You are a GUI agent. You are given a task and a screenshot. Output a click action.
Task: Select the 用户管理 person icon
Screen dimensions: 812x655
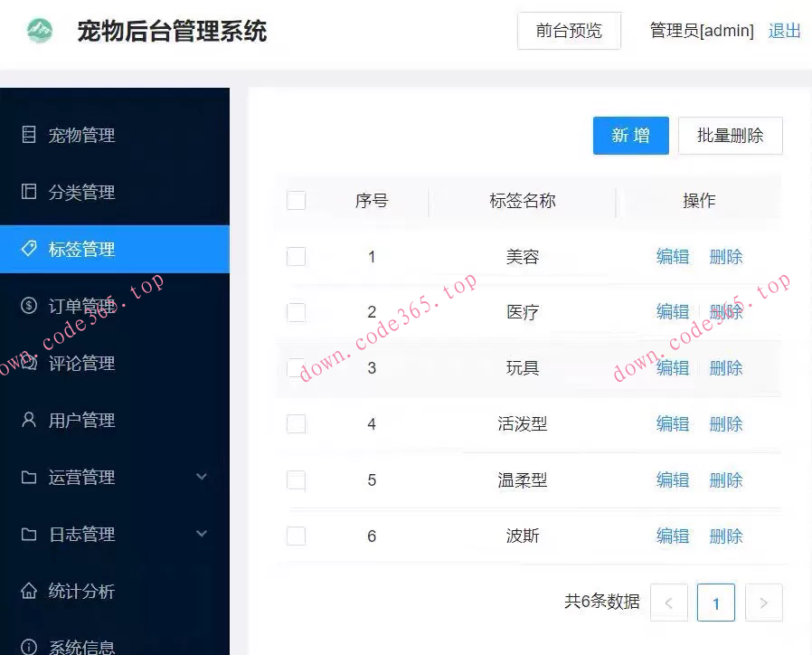(30, 420)
